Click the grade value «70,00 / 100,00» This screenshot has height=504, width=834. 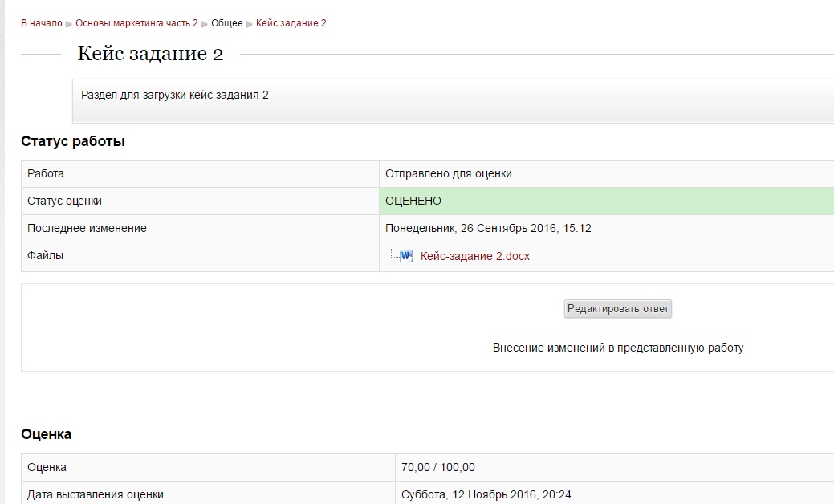(437, 467)
